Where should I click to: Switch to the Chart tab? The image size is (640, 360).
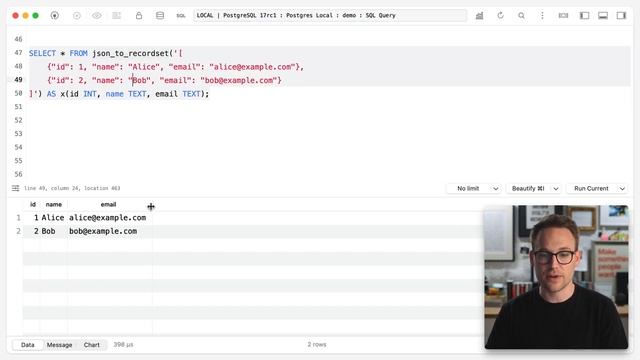(x=91, y=345)
